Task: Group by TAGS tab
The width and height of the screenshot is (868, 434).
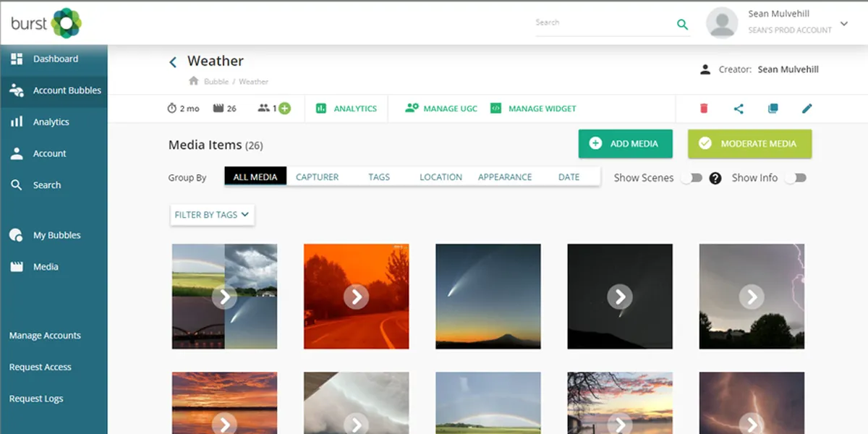Action: click(379, 176)
